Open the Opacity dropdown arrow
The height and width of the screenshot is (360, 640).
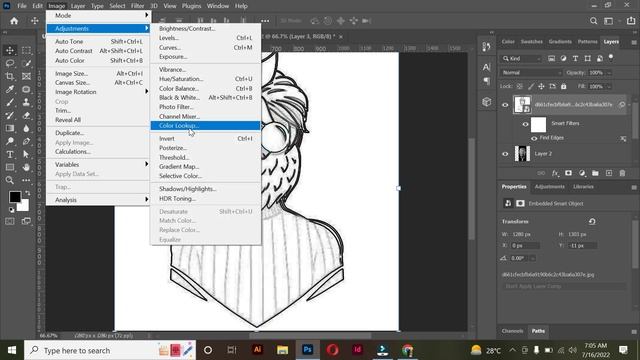point(609,73)
